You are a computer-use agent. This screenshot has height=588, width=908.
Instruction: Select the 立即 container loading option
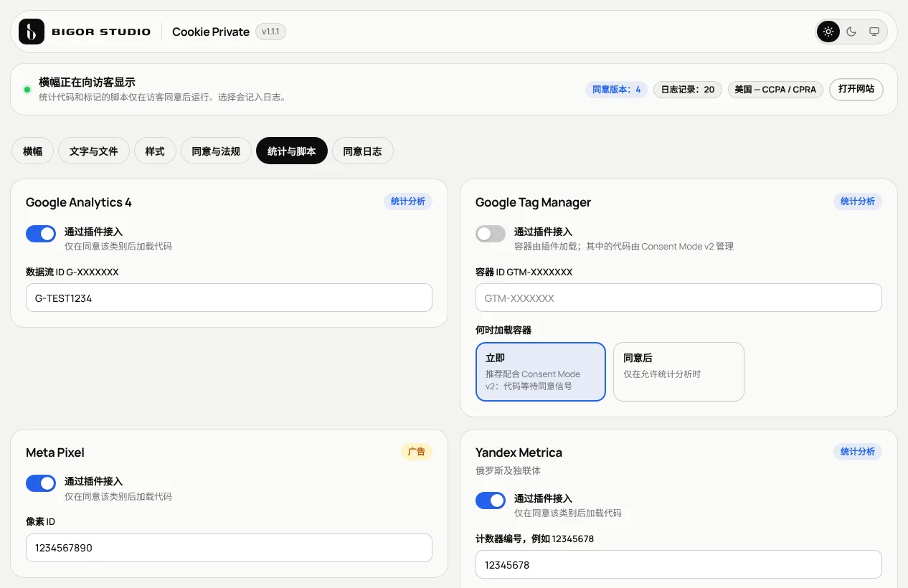pos(541,371)
